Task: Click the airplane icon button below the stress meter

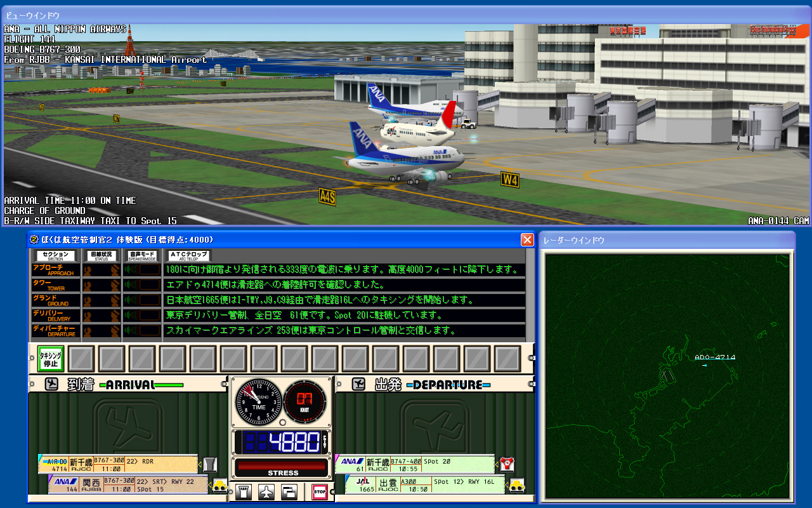Action: [266, 492]
